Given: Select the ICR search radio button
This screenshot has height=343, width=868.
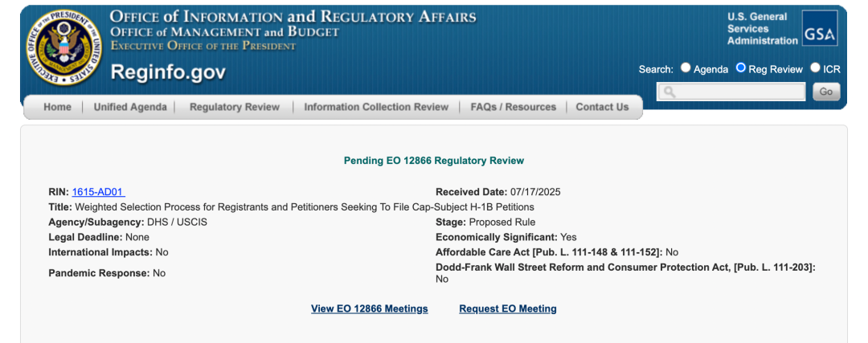Looking at the screenshot, I should coord(816,68).
